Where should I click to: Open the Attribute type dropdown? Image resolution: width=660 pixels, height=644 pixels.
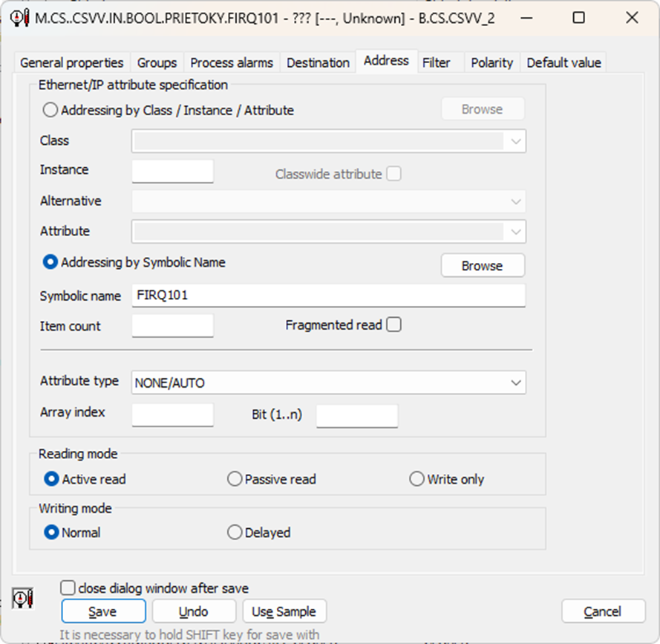tap(328, 383)
